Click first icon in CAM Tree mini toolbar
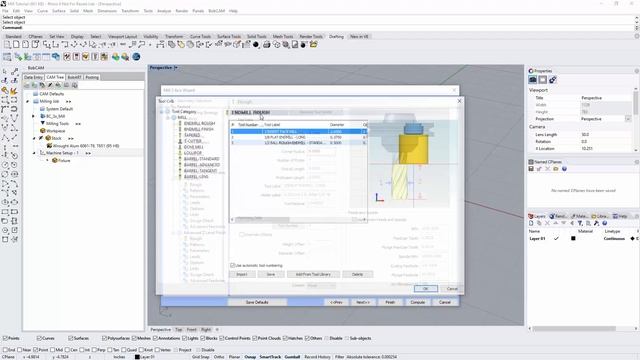Image resolution: width=640 pixels, height=360 pixels. [27, 85]
